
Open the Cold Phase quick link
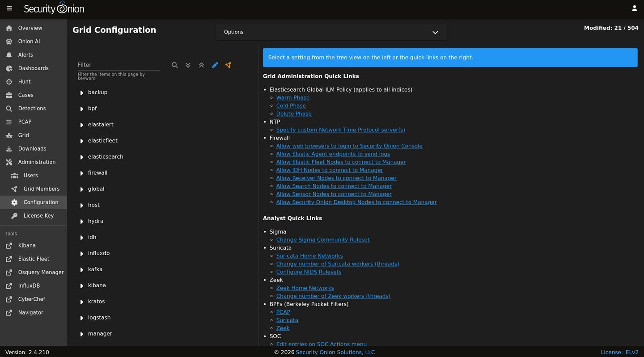click(x=291, y=106)
